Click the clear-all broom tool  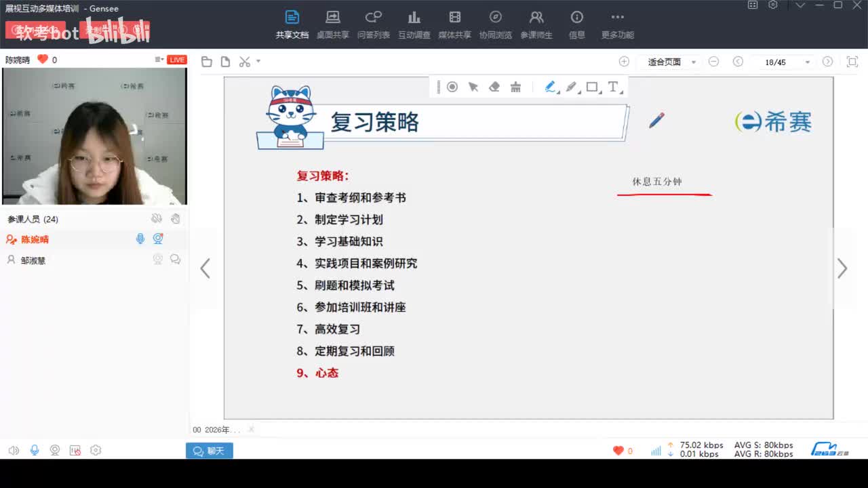coord(515,87)
